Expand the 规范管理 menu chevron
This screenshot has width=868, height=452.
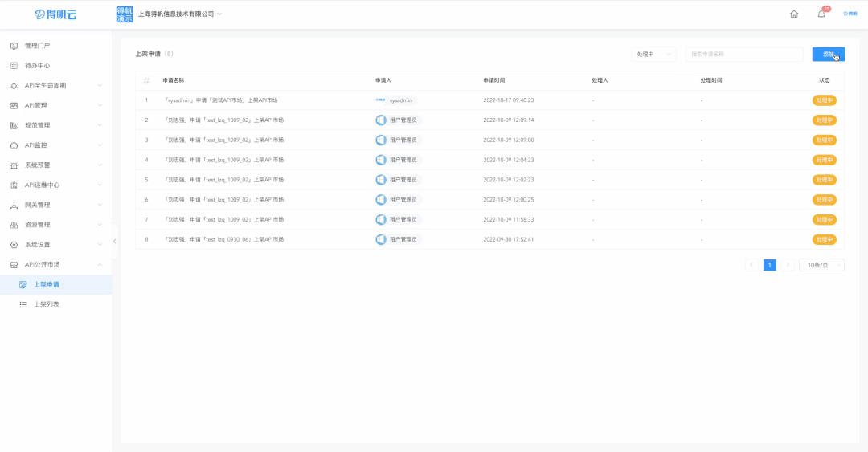pyautogui.click(x=100, y=125)
